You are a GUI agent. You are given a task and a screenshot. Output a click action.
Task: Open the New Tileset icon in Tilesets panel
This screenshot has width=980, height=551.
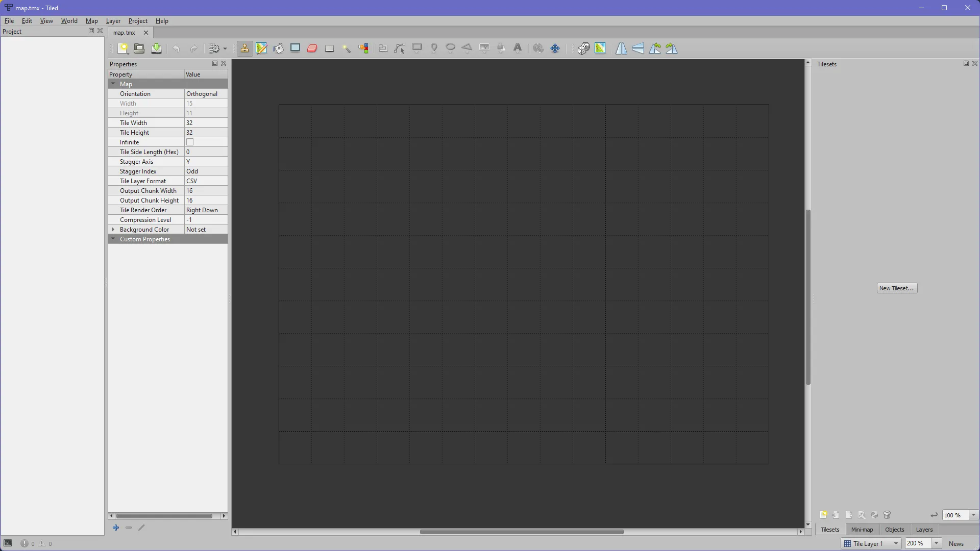coord(824,515)
